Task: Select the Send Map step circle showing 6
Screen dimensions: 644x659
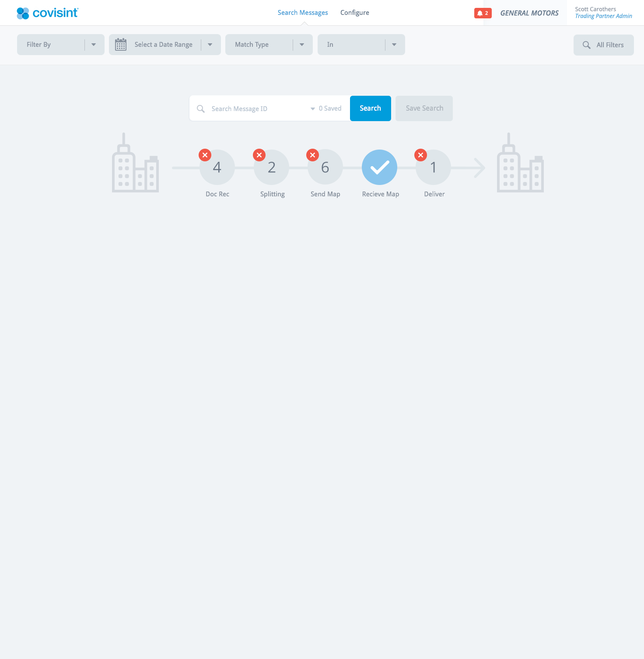Action: [x=325, y=167]
